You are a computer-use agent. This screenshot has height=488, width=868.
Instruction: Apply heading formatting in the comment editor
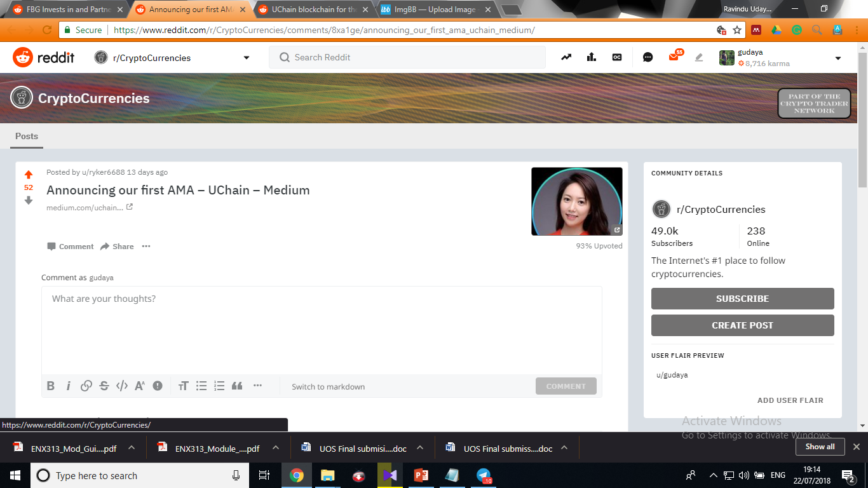click(184, 386)
